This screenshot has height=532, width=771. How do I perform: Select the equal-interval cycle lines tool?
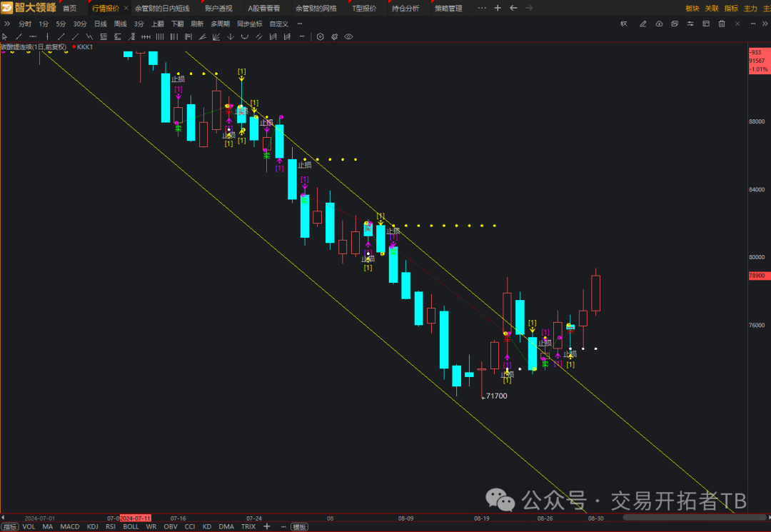160,37
